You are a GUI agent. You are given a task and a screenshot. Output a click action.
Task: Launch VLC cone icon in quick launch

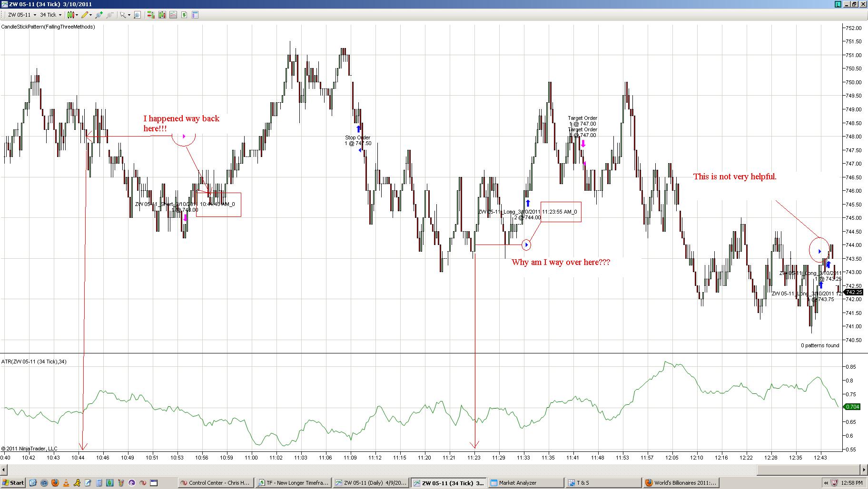(66, 483)
